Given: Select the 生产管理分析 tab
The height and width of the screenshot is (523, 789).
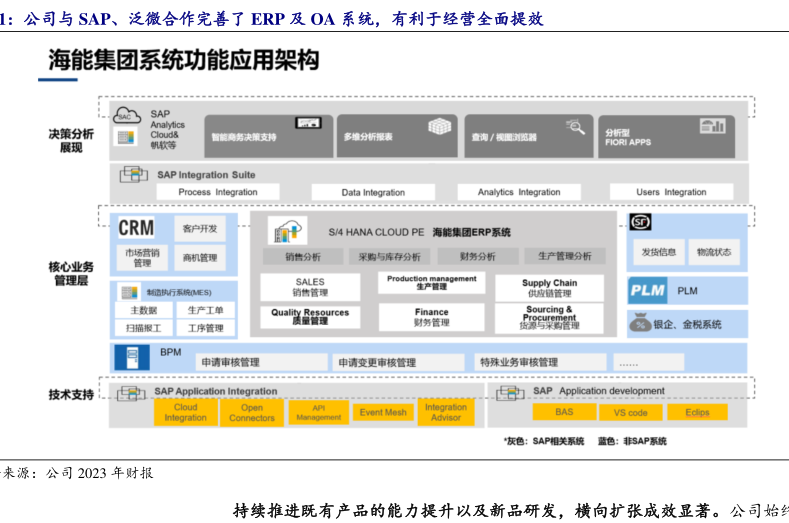Looking at the screenshot, I should pos(565,256).
